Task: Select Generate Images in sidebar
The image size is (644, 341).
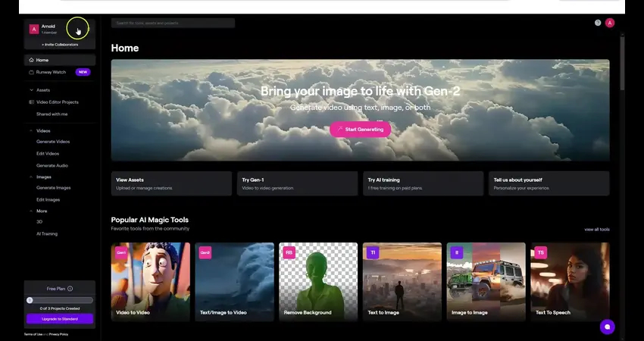Action: point(53,188)
